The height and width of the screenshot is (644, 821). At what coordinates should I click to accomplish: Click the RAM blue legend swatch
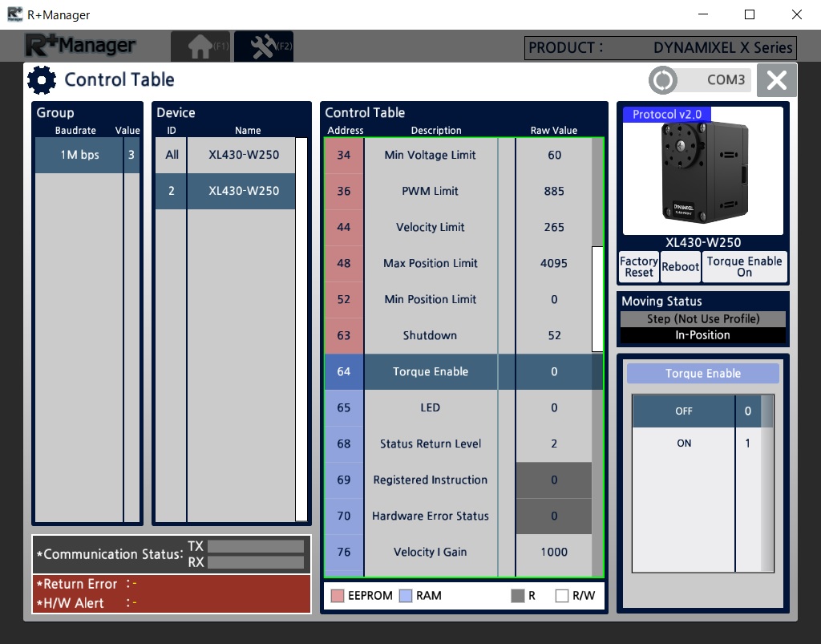click(406, 596)
